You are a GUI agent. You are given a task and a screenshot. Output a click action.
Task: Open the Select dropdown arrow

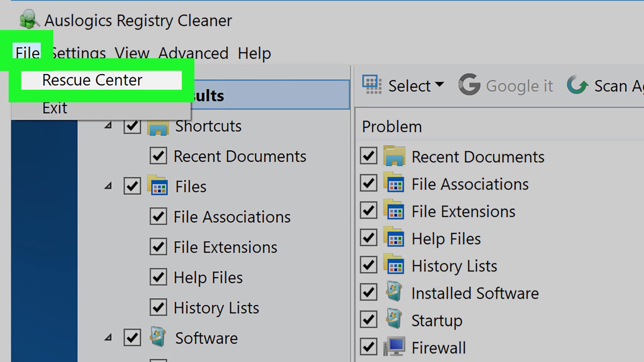pos(439,84)
